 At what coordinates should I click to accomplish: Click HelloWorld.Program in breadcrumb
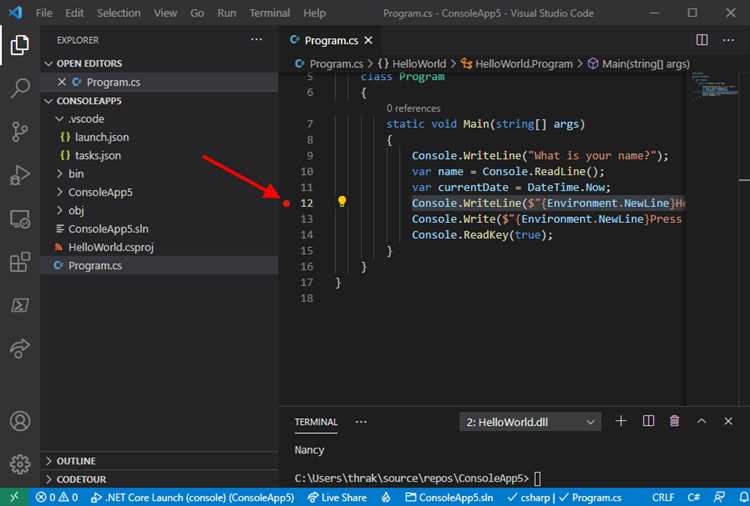[517, 64]
